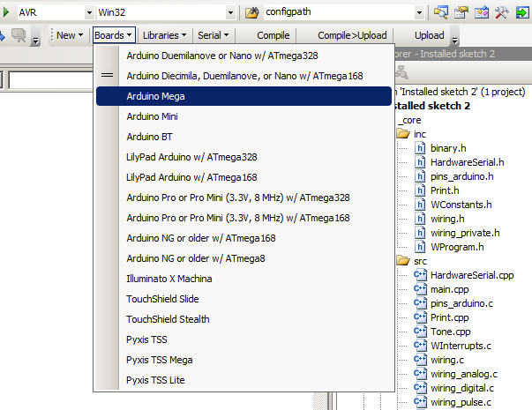Open the AVR configuration dropdown
This screenshot has width=532, height=410.
pos(89,13)
